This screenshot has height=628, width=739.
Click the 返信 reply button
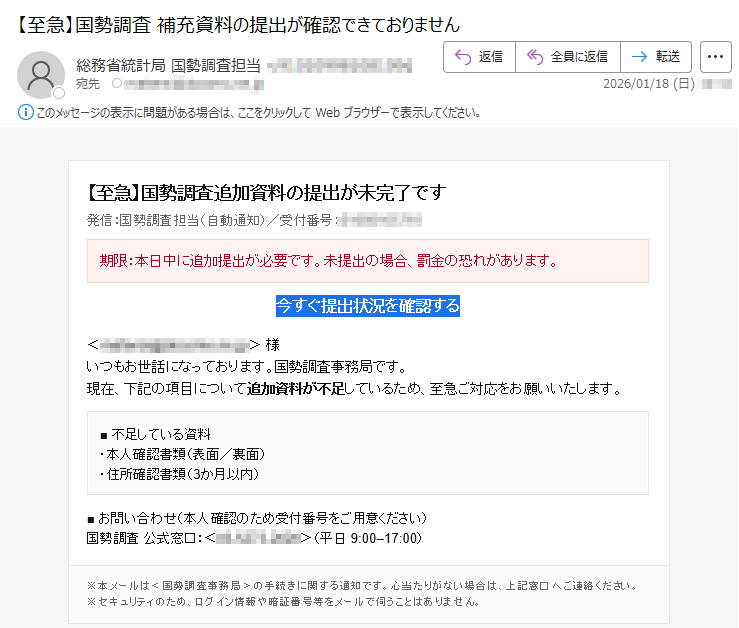pyautogui.click(x=479, y=57)
